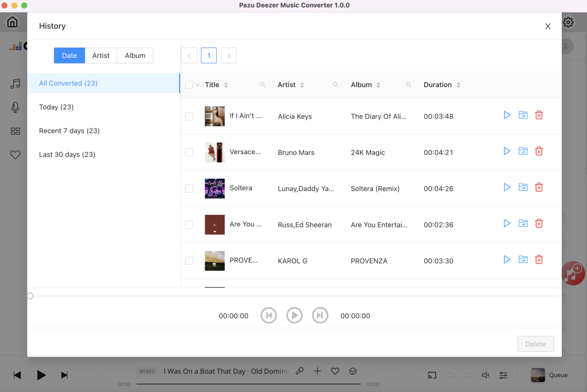Switch to the Artist grouping tab
Screen dimensions: 587x392
(x=101, y=56)
